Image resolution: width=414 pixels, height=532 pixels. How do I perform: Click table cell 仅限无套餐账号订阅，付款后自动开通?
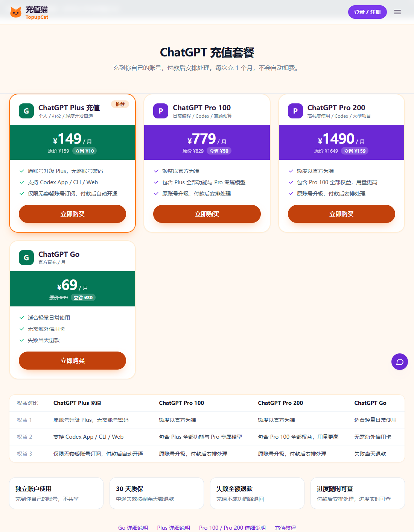point(98,454)
